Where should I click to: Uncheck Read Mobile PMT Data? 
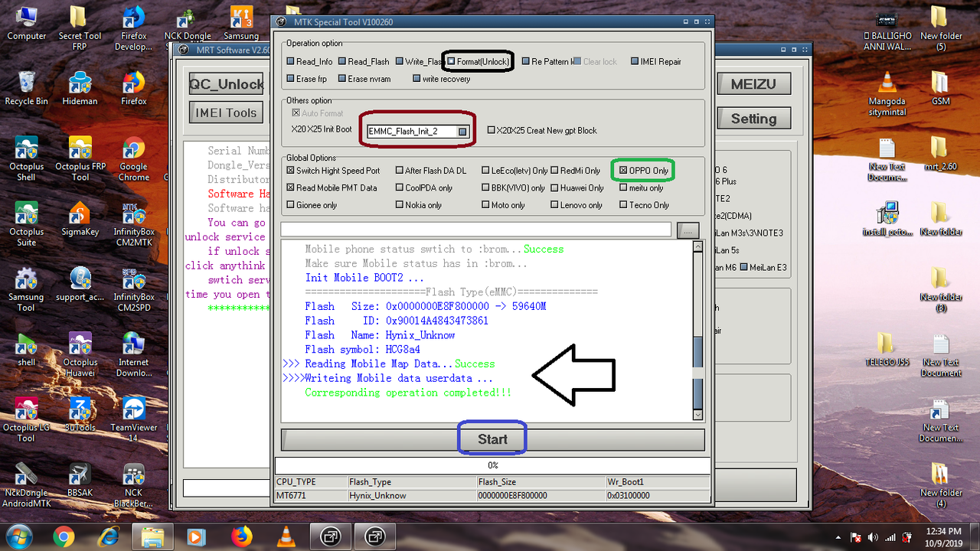pos(290,187)
